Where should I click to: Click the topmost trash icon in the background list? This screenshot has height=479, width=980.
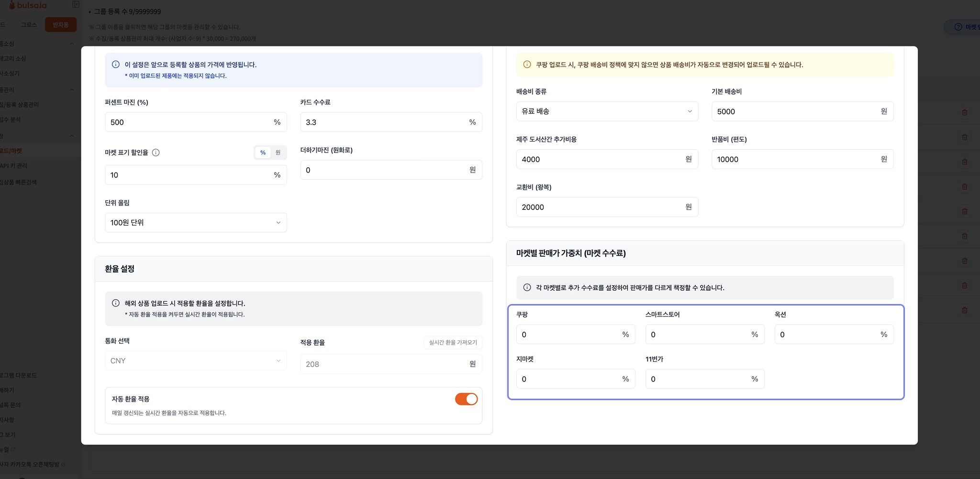(965, 112)
